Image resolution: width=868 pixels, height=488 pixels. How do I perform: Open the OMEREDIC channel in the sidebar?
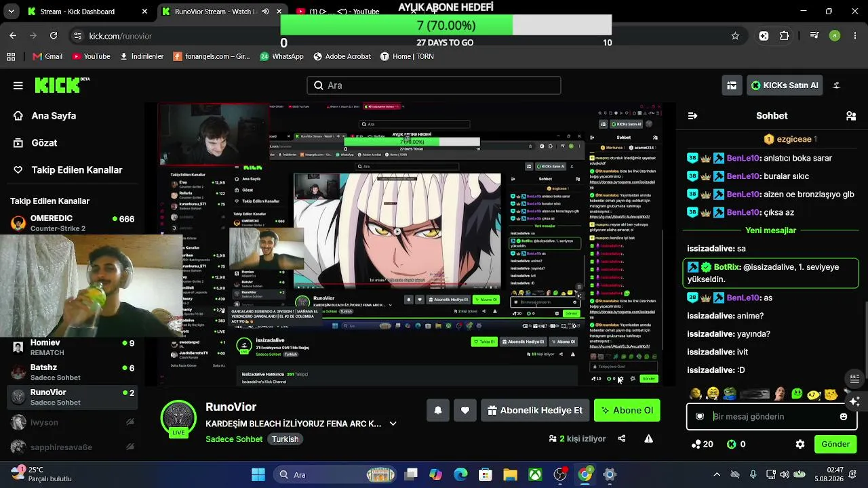pos(73,223)
